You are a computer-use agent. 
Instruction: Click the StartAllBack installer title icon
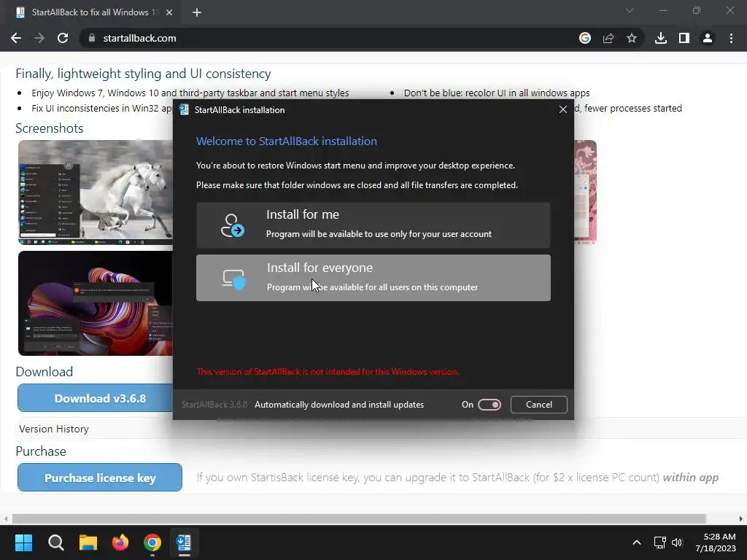coord(184,109)
